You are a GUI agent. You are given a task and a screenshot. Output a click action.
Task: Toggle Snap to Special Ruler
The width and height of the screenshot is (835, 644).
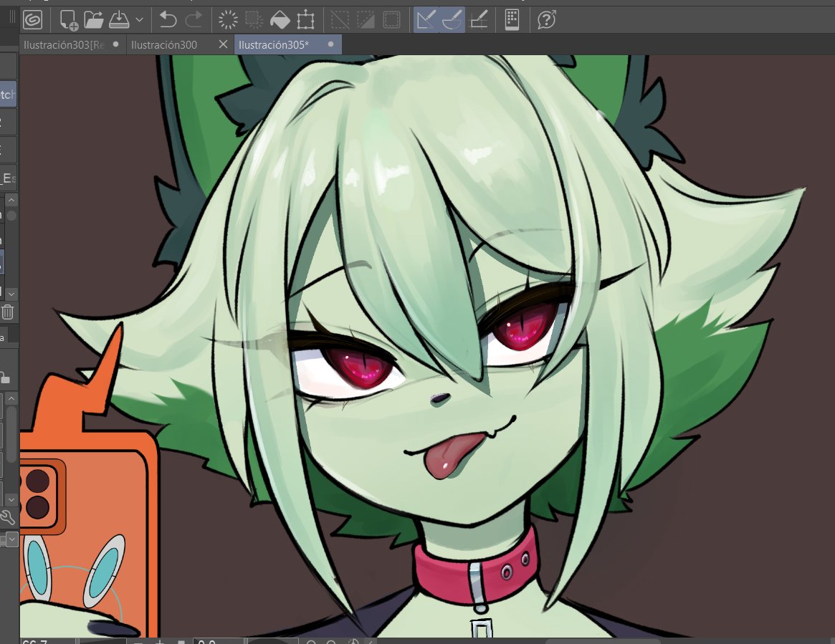(452, 20)
